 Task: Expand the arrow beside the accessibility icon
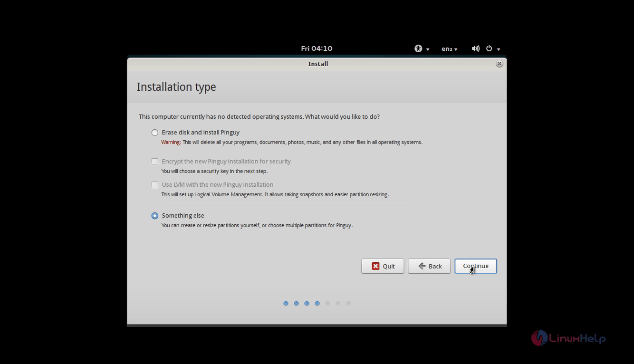click(x=428, y=49)
